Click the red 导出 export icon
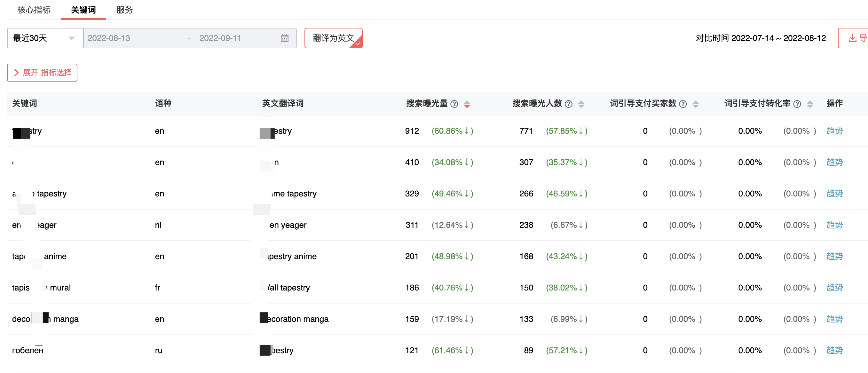The height and width of the screenshot is (373, 868). tap(853, 38)
